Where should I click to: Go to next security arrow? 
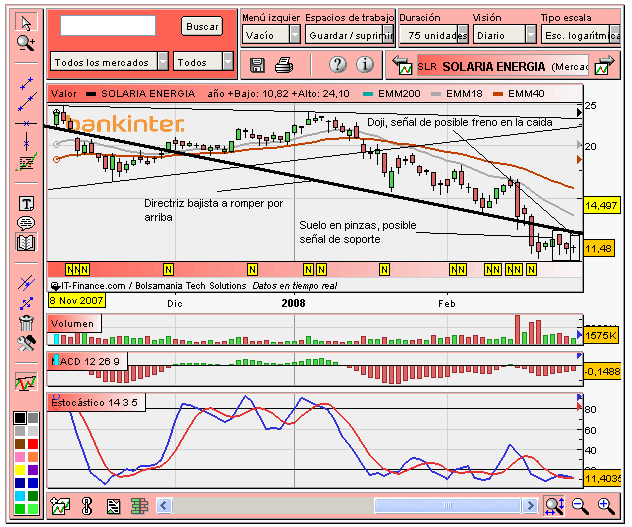coord(604,65)
